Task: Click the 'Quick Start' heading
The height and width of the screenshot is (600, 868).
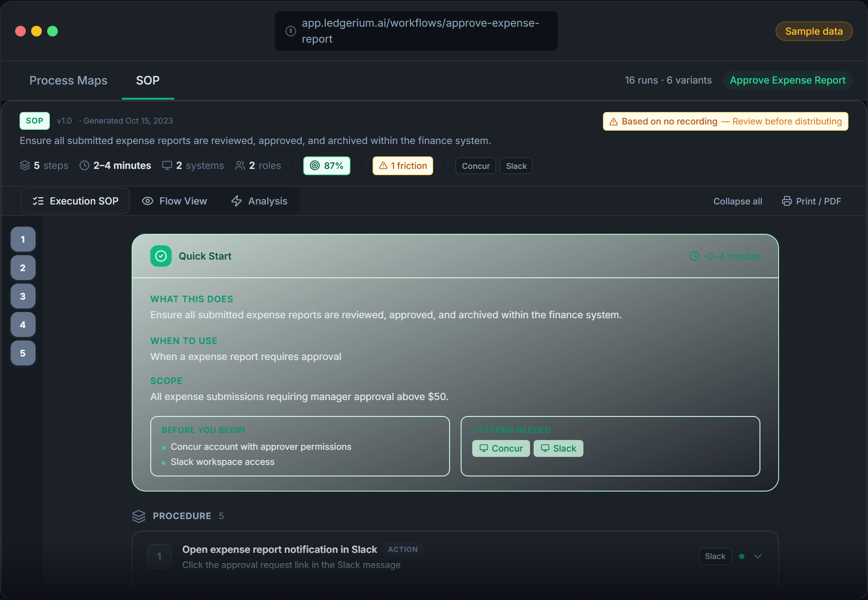Action: click(x=205, y=256)
